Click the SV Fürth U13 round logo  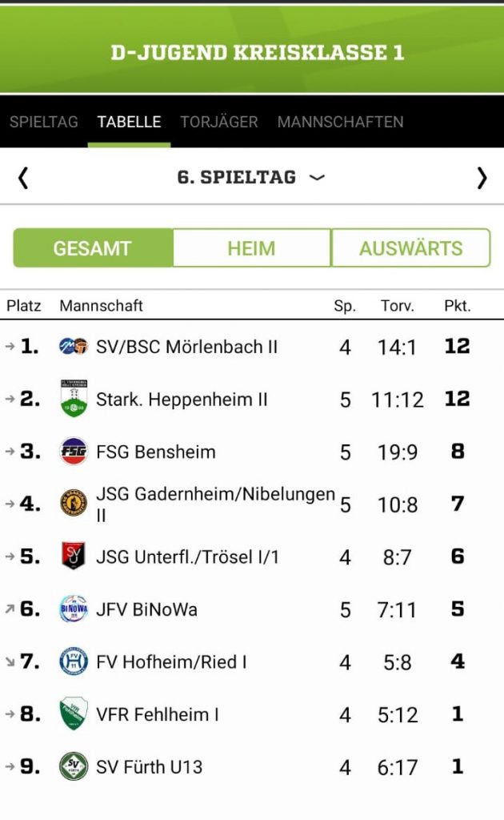(x=74, y=766)
